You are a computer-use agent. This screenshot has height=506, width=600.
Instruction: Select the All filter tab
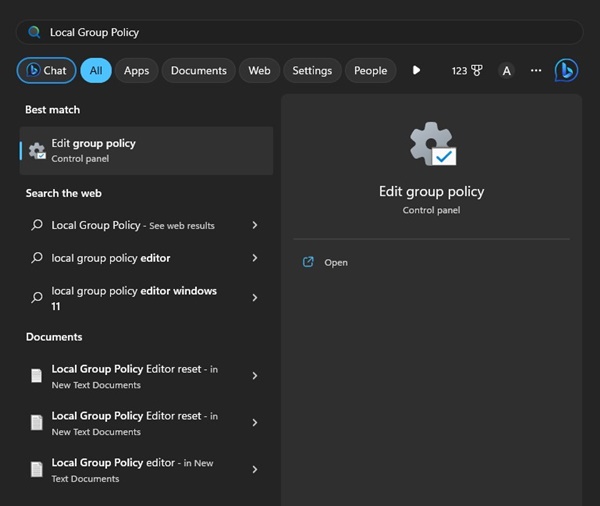(x=96, y=70)
